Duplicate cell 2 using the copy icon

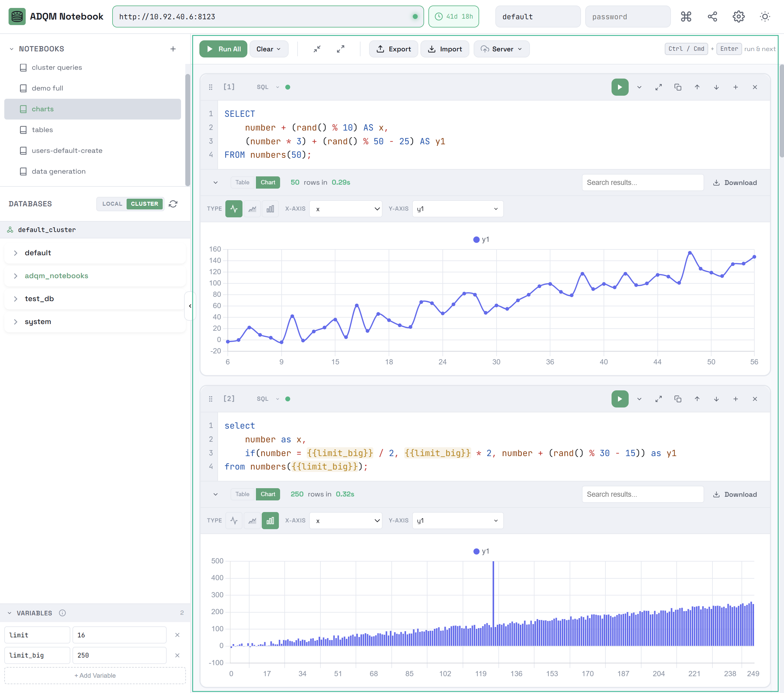pos(677,399)
